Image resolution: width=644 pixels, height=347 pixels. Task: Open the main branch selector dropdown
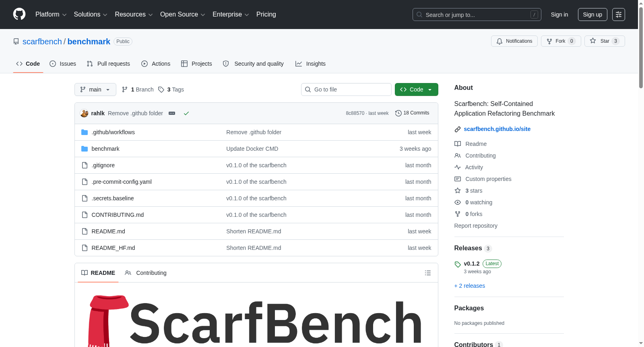coord(95,89)
